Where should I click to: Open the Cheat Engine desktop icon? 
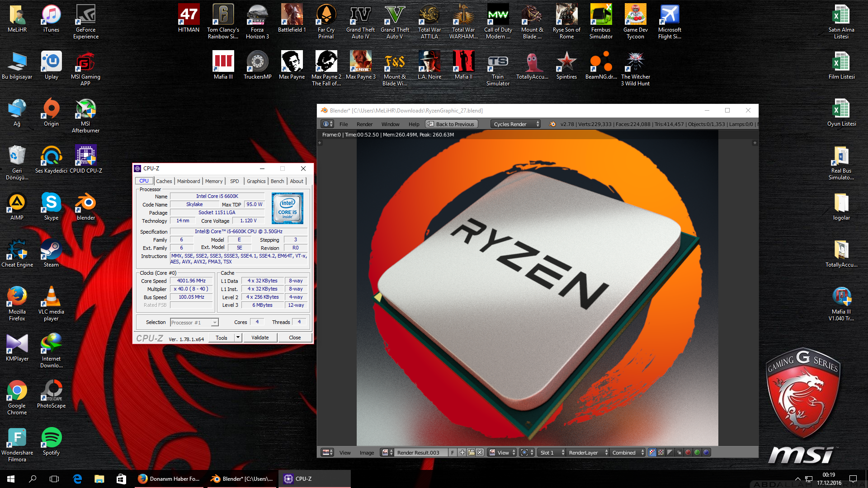pos(17,253)
